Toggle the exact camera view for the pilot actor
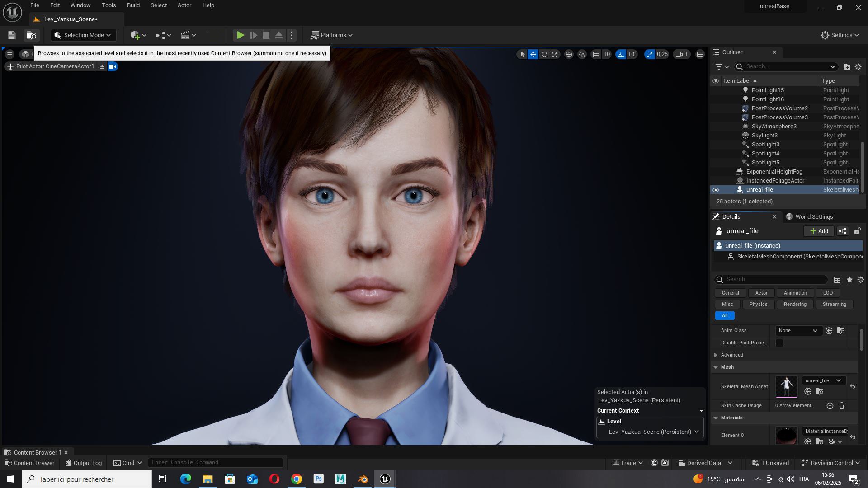This screenshot has height=488, width=868. tap(113, 66)
